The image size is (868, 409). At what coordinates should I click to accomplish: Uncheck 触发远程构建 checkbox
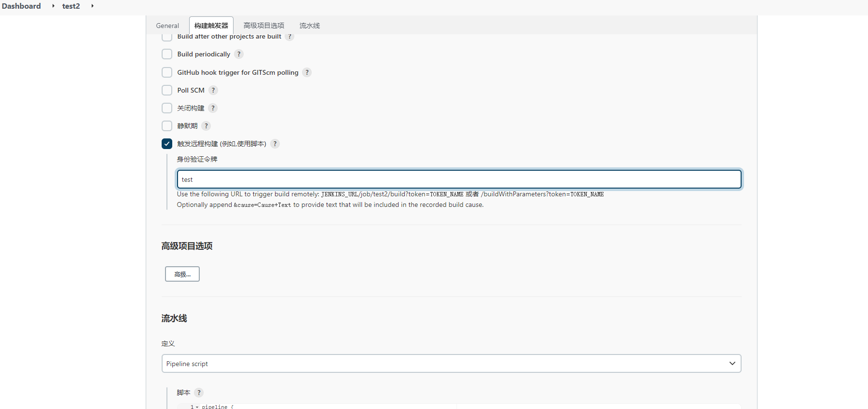click(x=167, y=144)
